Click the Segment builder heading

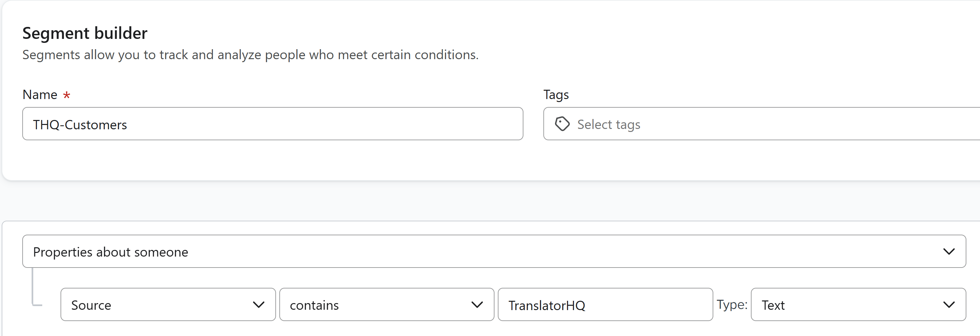(85, 34)
